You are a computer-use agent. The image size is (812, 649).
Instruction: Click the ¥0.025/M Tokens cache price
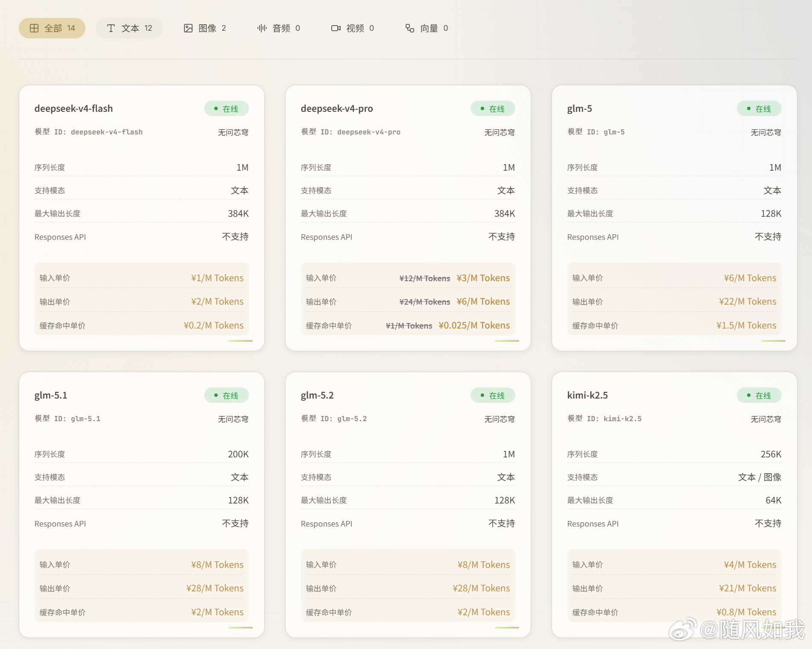474,326
